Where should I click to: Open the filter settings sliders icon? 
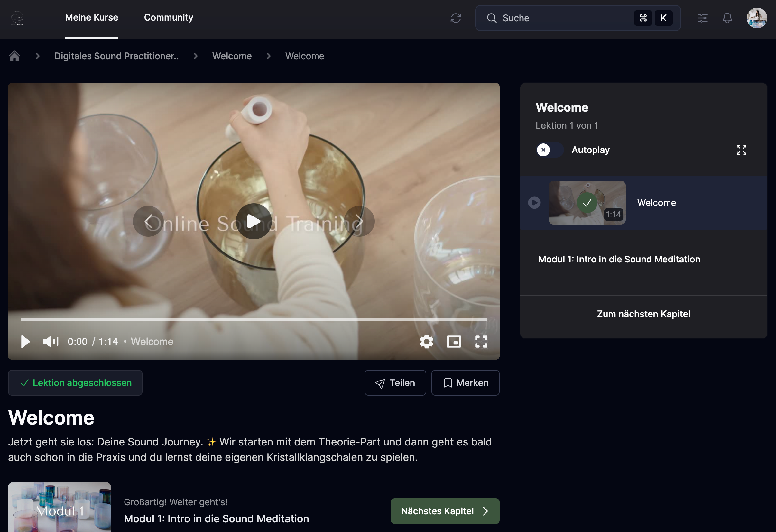(x=703, y=18)
